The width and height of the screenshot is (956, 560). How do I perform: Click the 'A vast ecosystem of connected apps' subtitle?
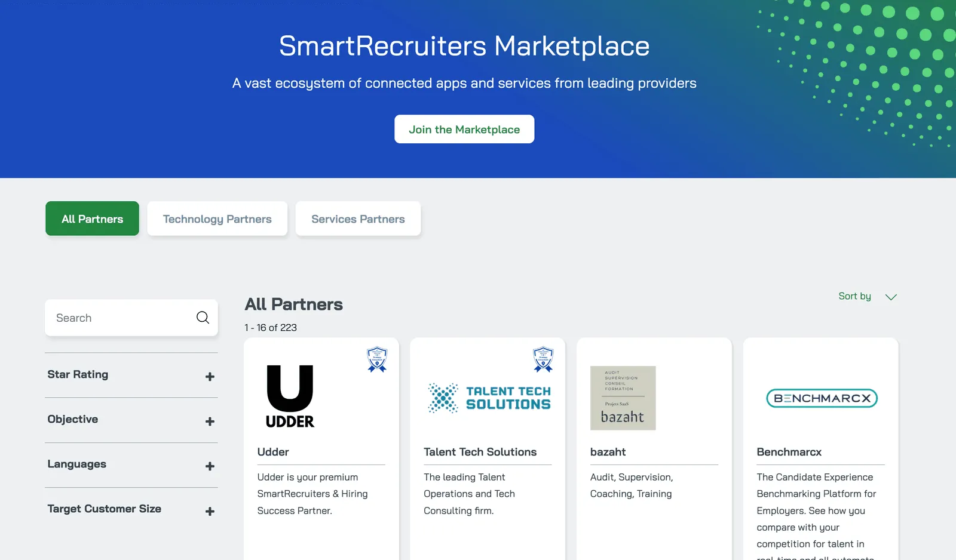point(464,83)
